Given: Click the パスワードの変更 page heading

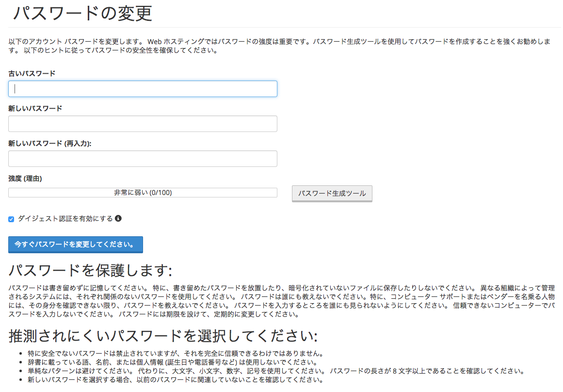Looking at the screenshot, I should [82, 14].
